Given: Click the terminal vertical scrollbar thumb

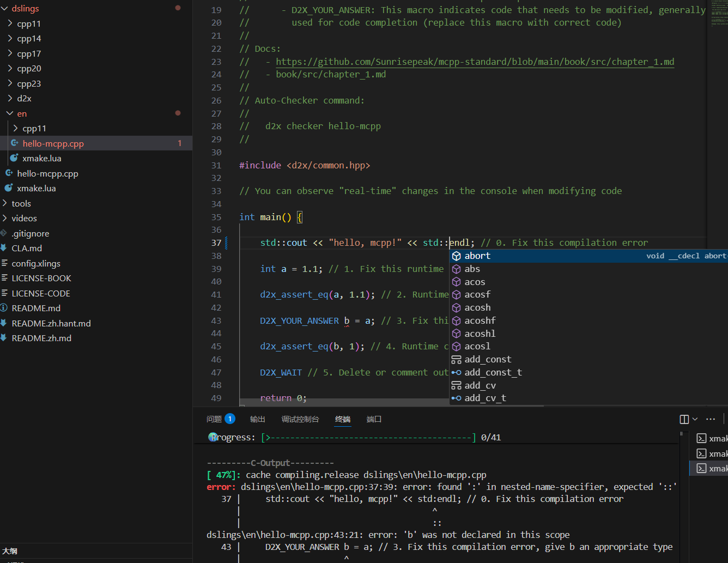Looking at the screenshot, I should pos(681,434).
